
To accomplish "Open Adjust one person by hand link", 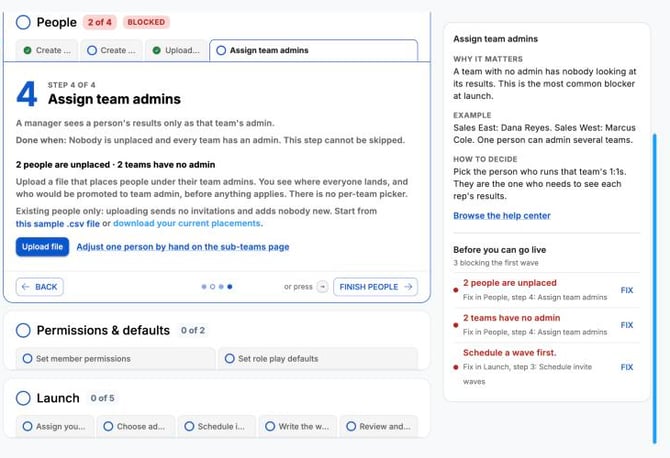I will 183,247.
